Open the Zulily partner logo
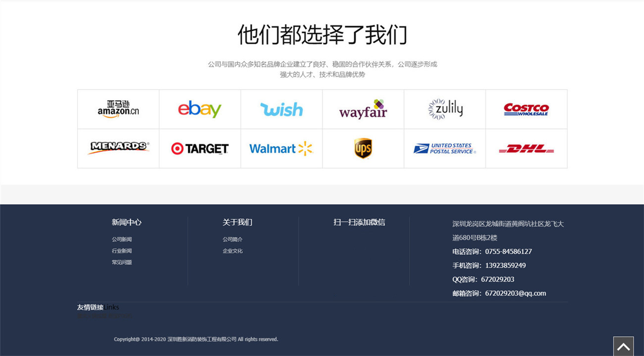The height and width of the screenshot is (356, 644). point(445,109)
